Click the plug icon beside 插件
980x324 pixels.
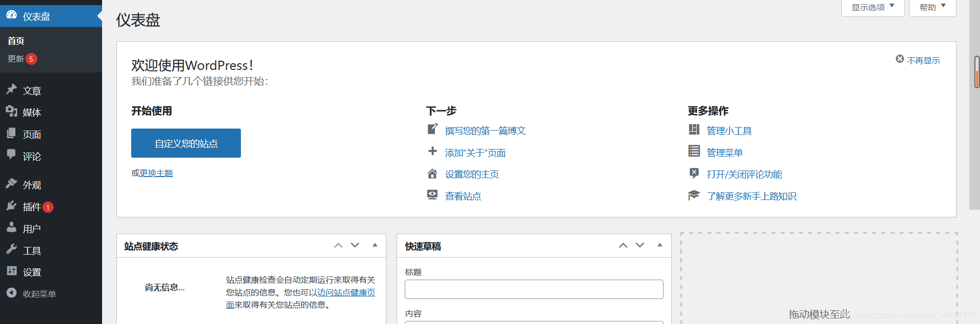click(x=11, y=206)
